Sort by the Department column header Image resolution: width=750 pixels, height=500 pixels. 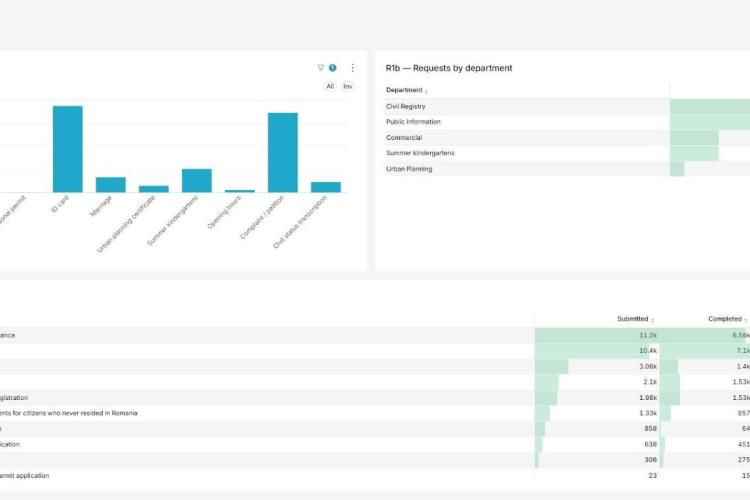[404, 90]
